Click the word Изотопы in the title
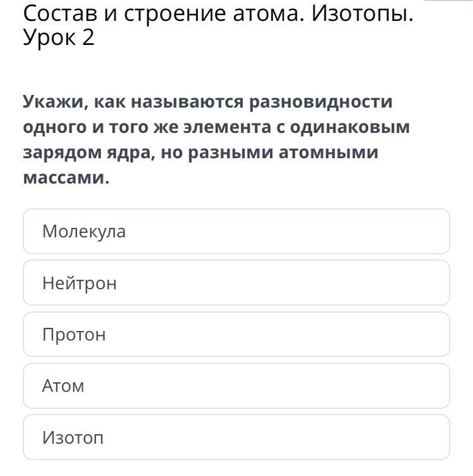 pos(362,14)
